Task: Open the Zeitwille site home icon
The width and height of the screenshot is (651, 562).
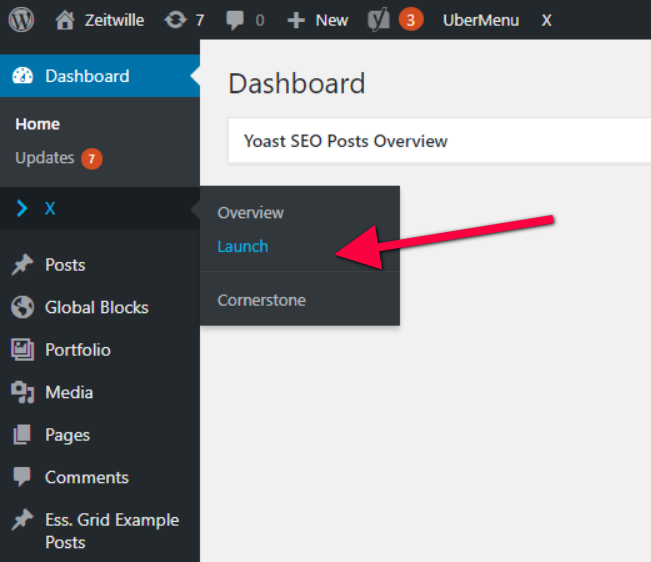Action: [65, 20]
